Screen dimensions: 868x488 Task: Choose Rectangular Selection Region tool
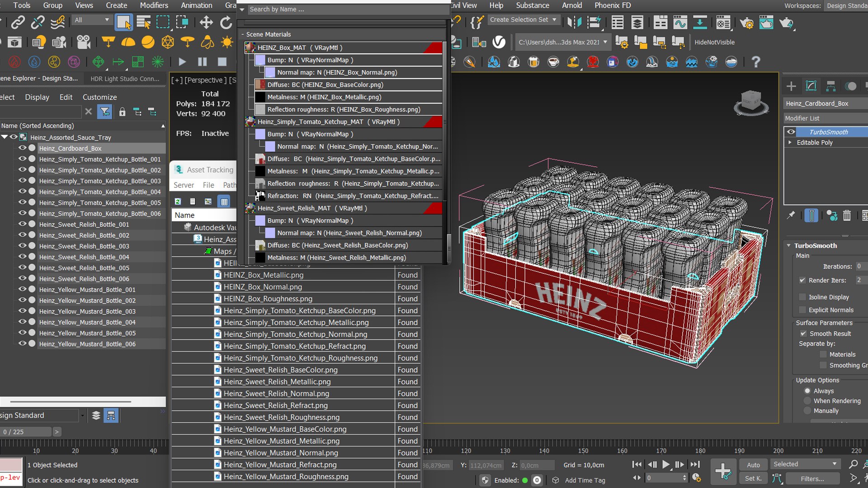(163, 22)
